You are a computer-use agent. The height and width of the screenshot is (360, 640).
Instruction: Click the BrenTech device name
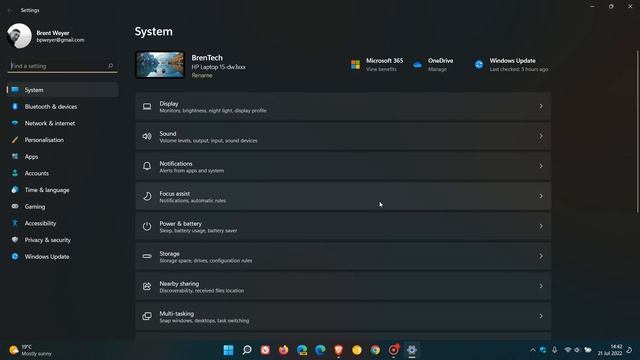tap(207, 58)
